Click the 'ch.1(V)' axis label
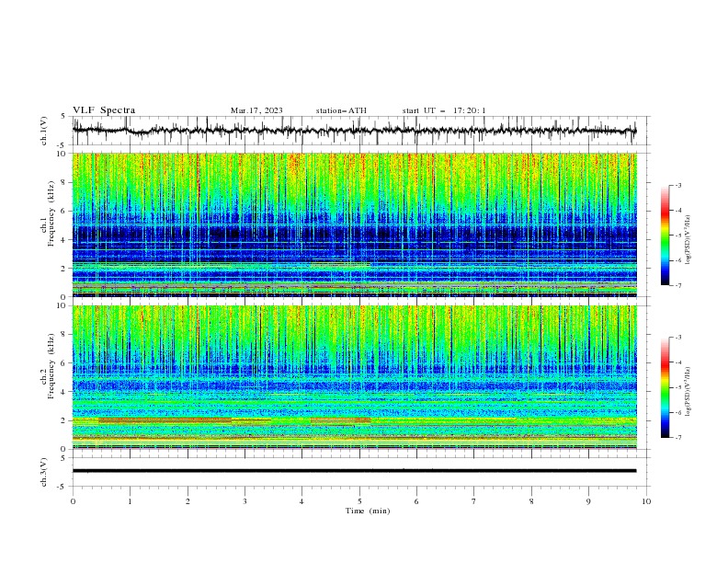This screenshot has width=728, height=563. point(44,131)
